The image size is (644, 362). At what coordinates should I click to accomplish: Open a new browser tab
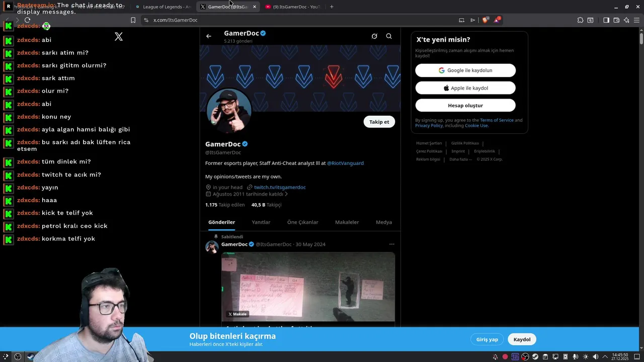coord(332,7)
